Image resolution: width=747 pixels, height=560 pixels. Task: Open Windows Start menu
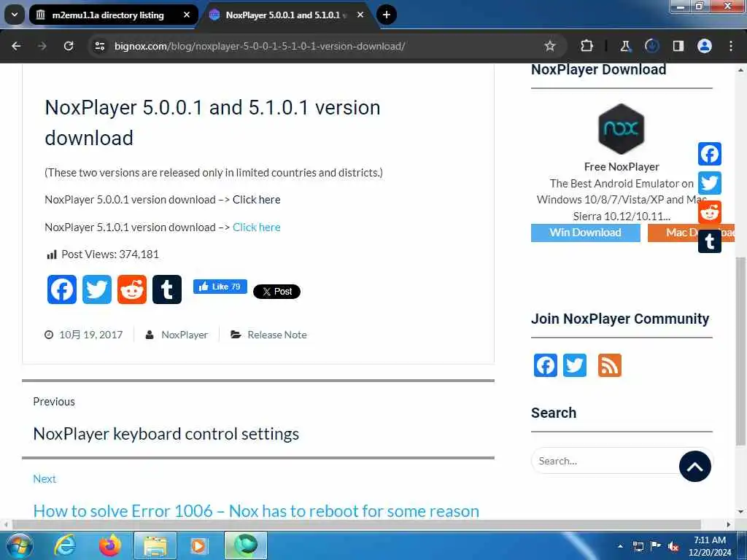(x=20, y=545)
